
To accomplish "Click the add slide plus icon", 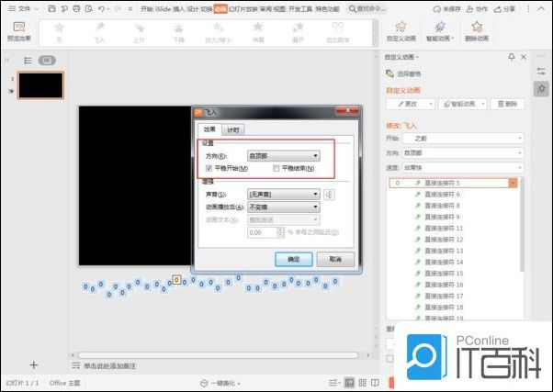I will [34, 364].
